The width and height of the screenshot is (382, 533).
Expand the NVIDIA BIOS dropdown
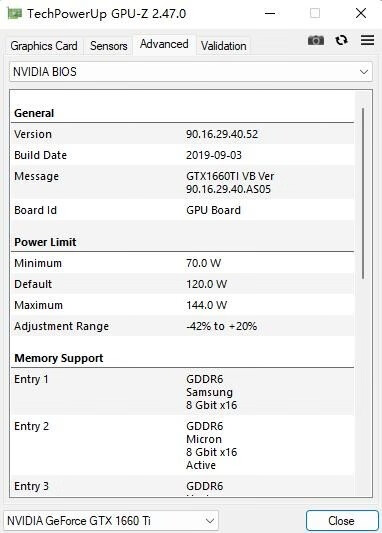(191, 72)
